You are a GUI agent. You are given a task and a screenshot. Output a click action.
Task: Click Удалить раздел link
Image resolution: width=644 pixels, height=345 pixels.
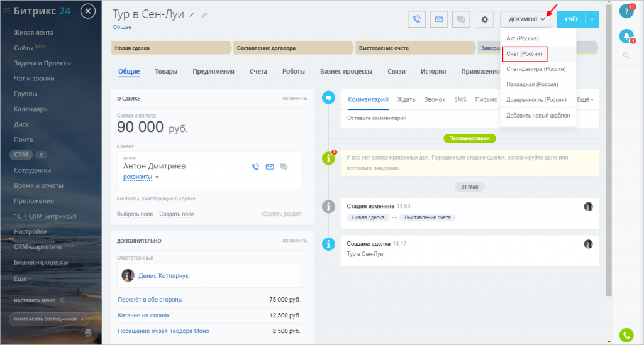281,213
